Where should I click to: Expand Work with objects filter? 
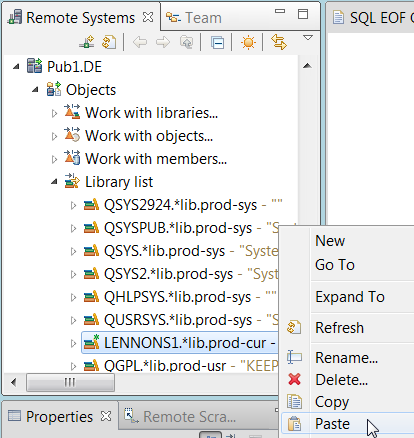(54, 136)
